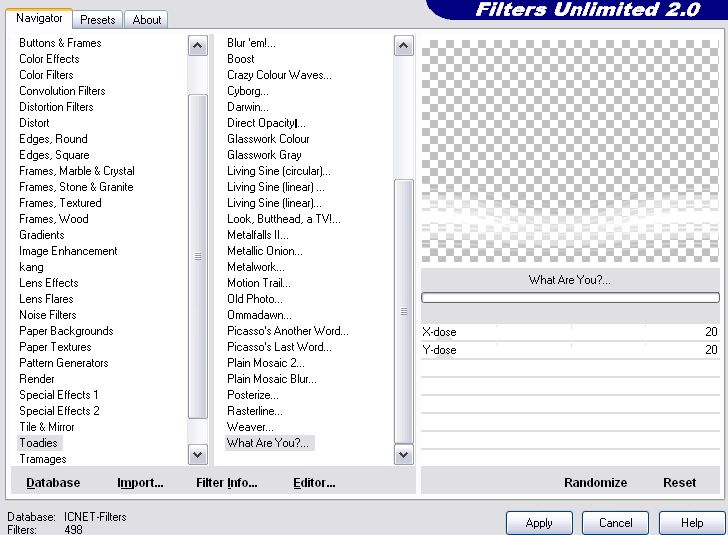Click the down arrow of filter effects list
Viewport: 728px width, 535px height.
coord(404,454)
